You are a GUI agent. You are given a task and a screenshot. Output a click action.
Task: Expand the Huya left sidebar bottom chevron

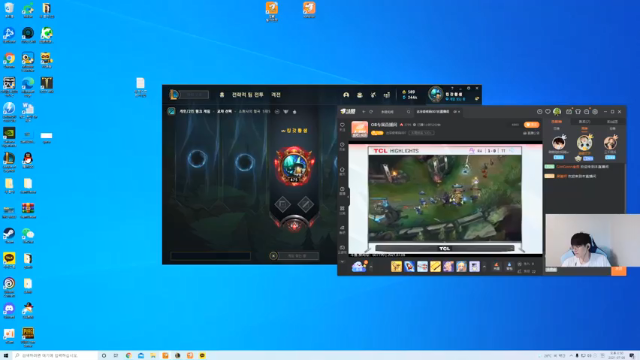342,262
